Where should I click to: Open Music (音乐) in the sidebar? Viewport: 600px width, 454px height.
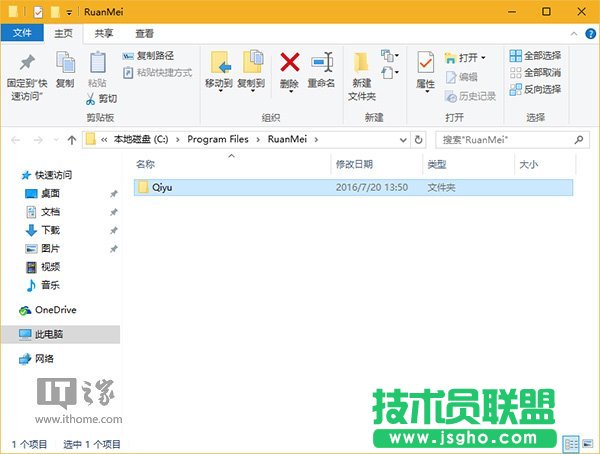42,286
